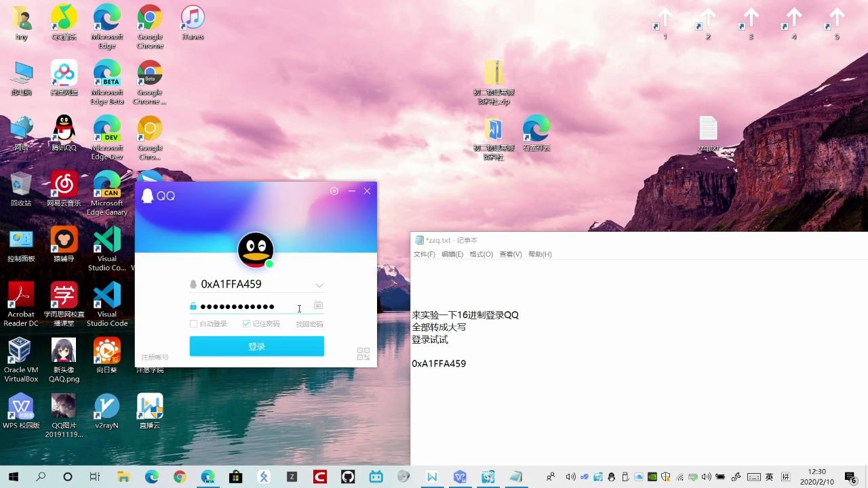This screenshot has width=868, height=488.
Task: Open Notepad File menu
Action: click(x=425, y=254)
